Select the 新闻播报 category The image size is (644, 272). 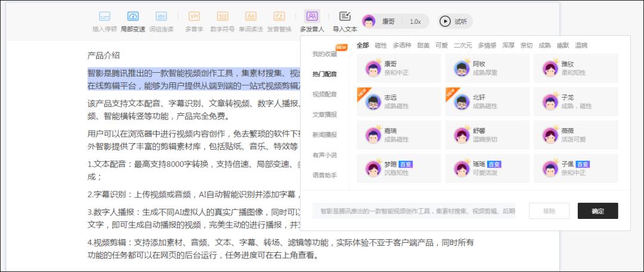click(x=324, y=135)
